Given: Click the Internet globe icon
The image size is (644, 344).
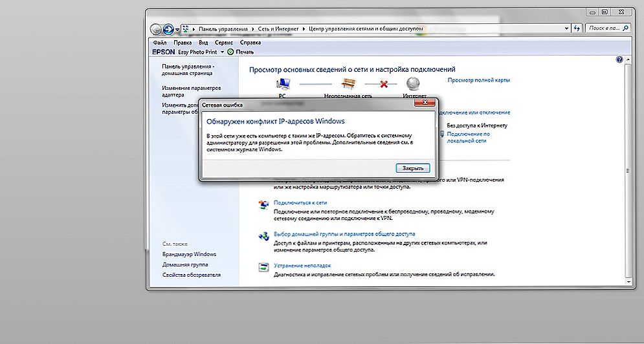Looking at the screenshot, I should (x=413, y=84).
